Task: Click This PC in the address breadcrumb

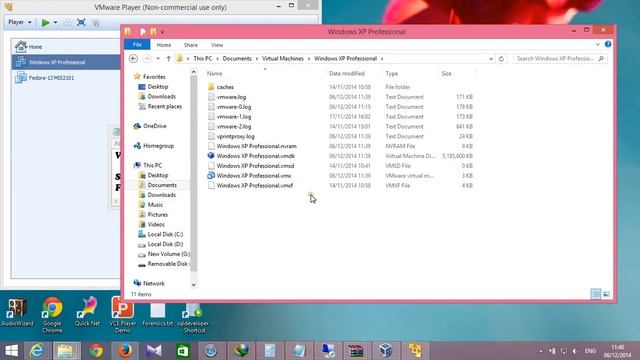Action: coord(202,59)
